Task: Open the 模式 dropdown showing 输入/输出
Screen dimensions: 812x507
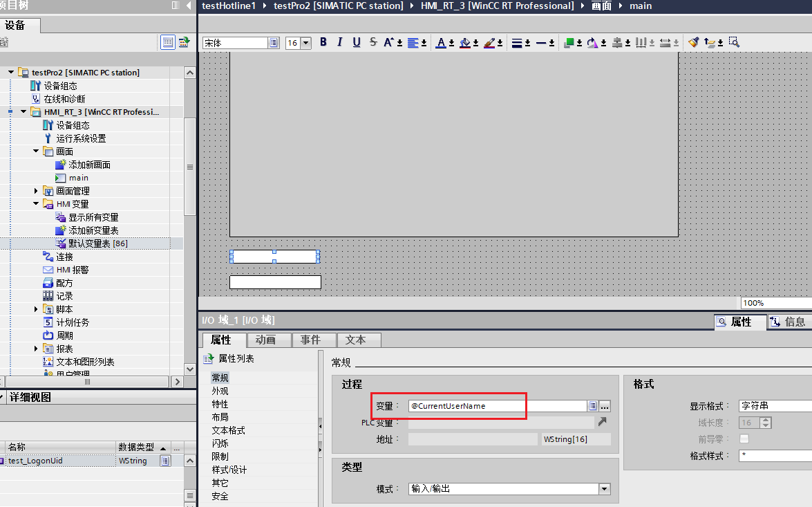Action: pos(605,489)
